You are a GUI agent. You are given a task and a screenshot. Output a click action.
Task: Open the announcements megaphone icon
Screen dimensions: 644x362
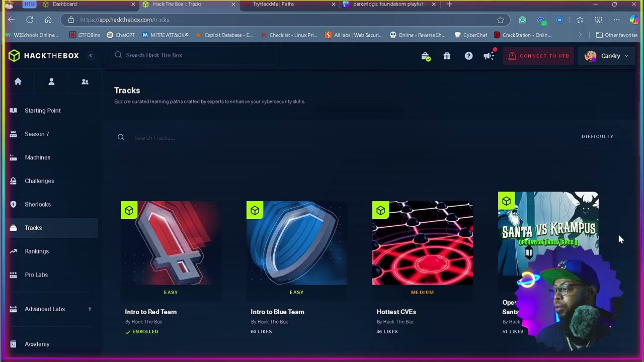pyautogui.click(x=489, y=56)
